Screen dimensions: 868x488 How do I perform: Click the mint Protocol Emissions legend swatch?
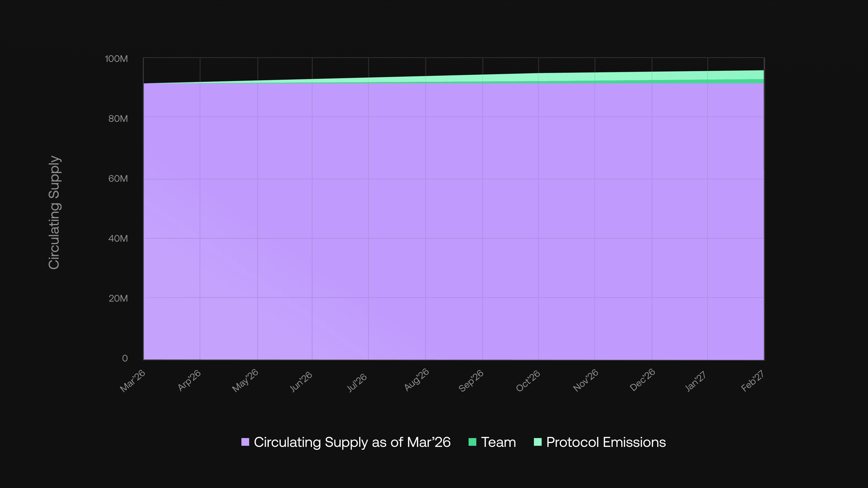coord(538,442)
